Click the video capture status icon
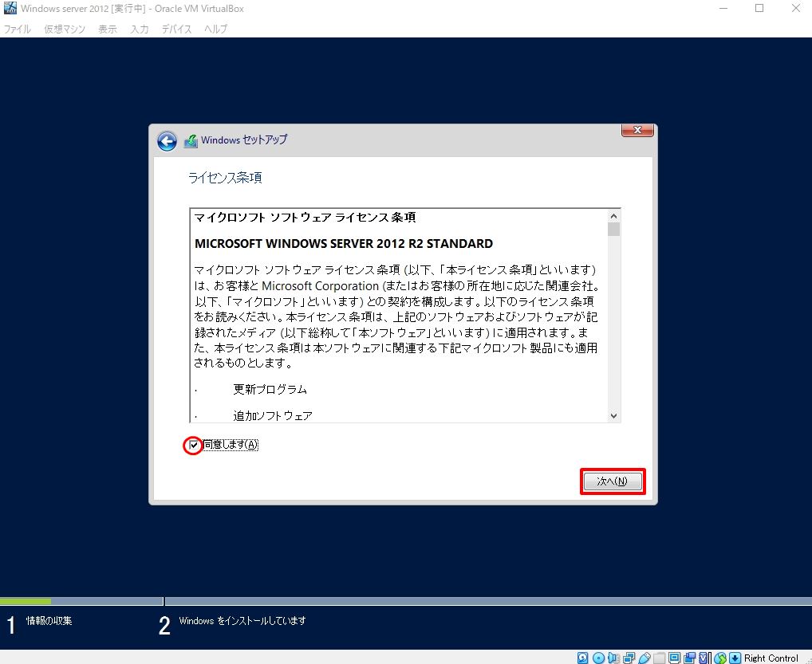This screenshot has height=664, width=812. click(689, 658)
